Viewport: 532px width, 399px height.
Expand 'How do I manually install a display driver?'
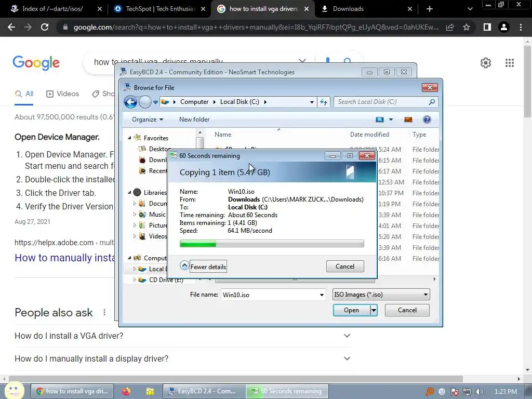tap(347, 358)
